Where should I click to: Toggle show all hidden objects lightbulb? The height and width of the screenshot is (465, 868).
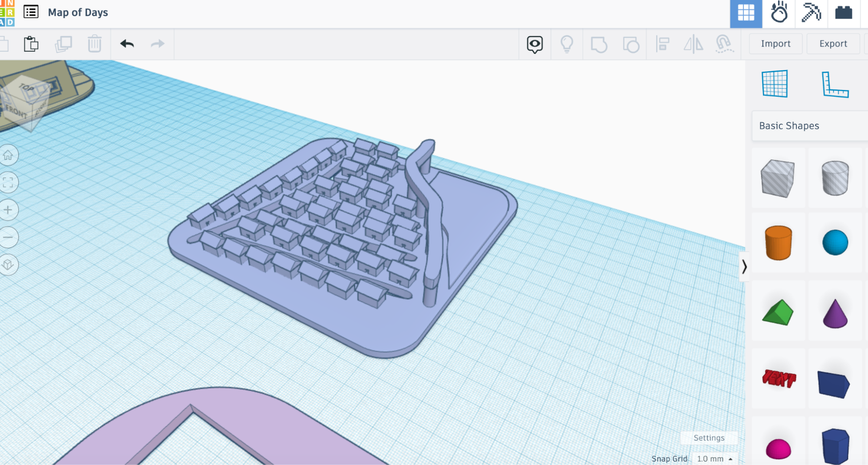(x=567, y=44)
